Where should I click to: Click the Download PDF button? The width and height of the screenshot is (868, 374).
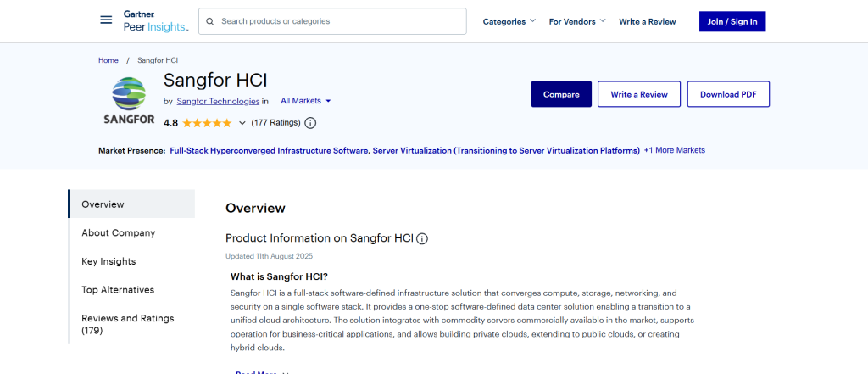tap(728, 94)
